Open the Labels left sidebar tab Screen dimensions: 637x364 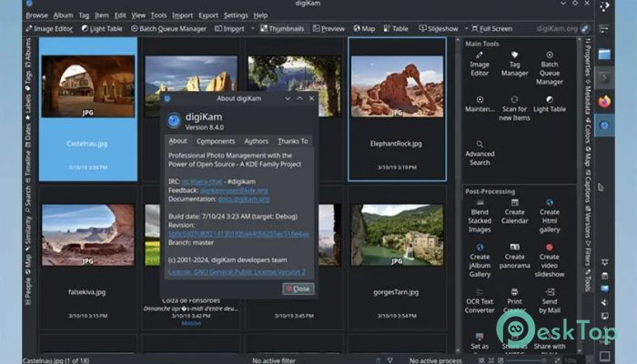[28, 106]
